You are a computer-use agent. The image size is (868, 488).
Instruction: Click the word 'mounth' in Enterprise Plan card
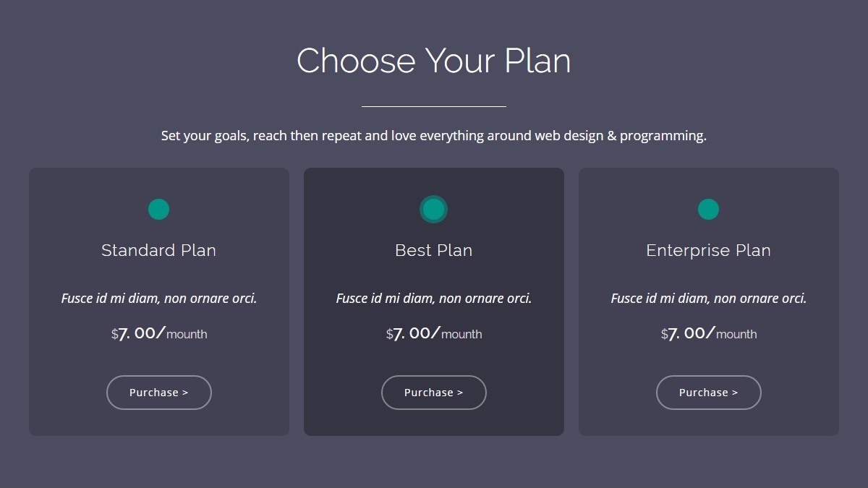(x=736, y=335)
